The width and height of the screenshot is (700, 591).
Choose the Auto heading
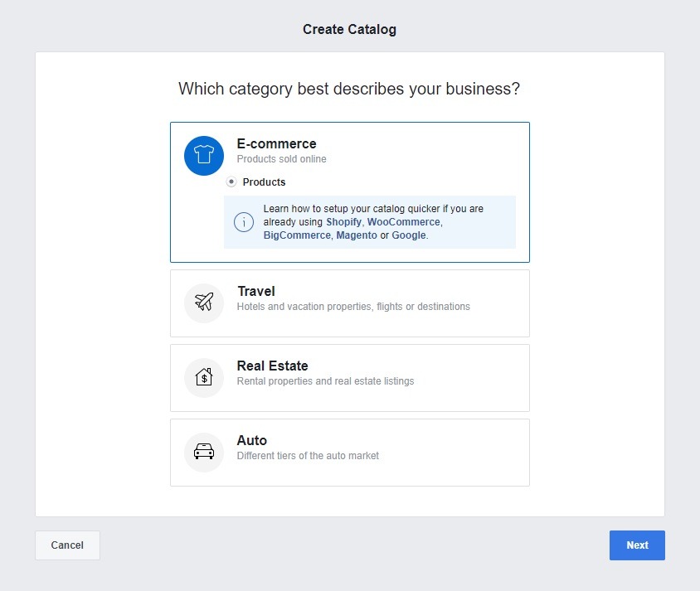point(252,440)
